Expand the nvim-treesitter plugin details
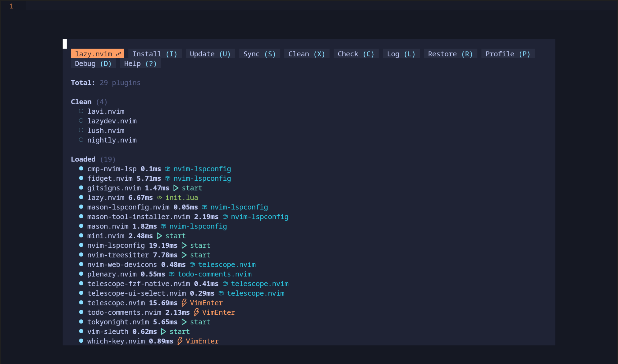Image resolution: width=618 pixels, height=364 pixels. (x=118, y=255)
